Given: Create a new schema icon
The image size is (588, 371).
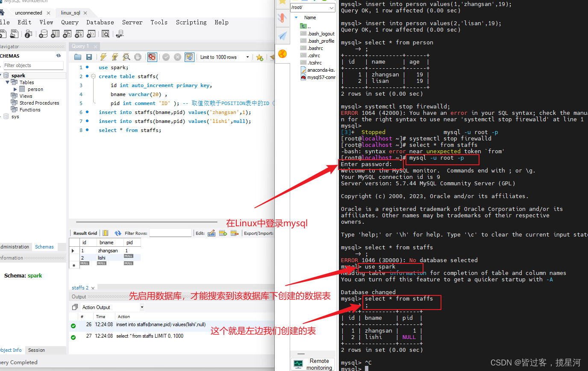Looking at the screenshot, I should 43,34.
